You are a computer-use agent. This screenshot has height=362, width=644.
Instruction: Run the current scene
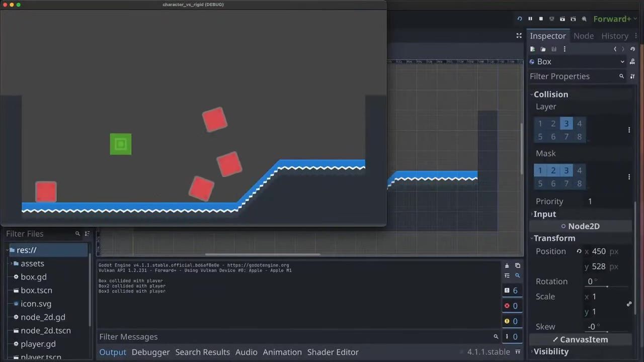(562, 19)
